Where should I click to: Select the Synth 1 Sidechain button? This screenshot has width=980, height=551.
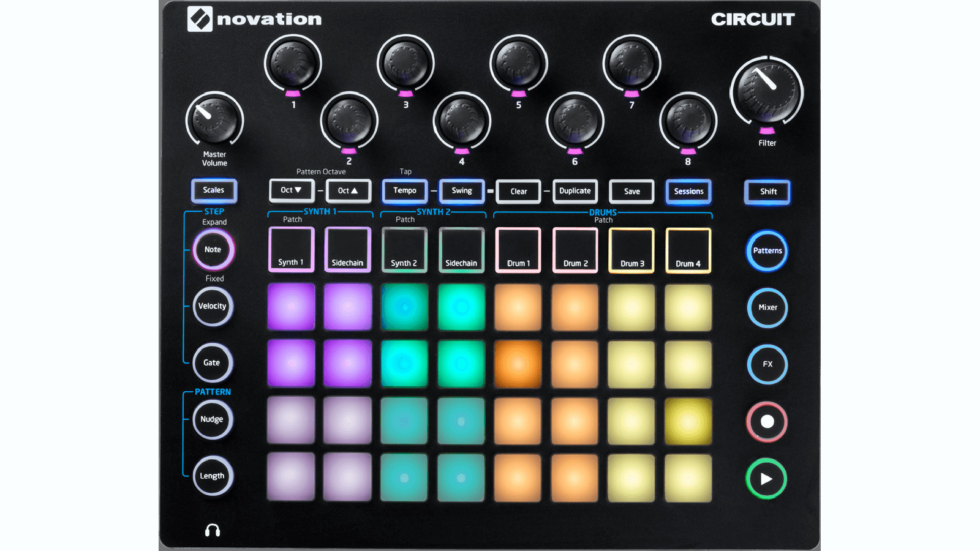coord(347,249)
